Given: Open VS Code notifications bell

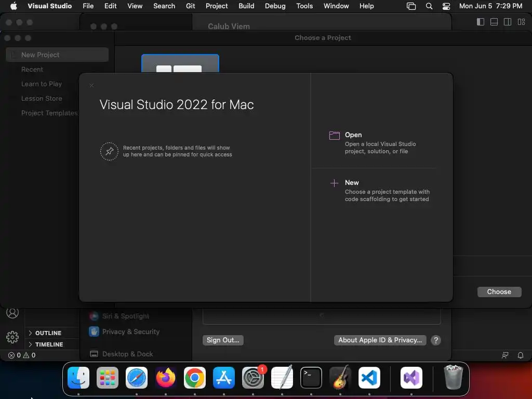Looking at the screenshot, I should coord(520,355).
